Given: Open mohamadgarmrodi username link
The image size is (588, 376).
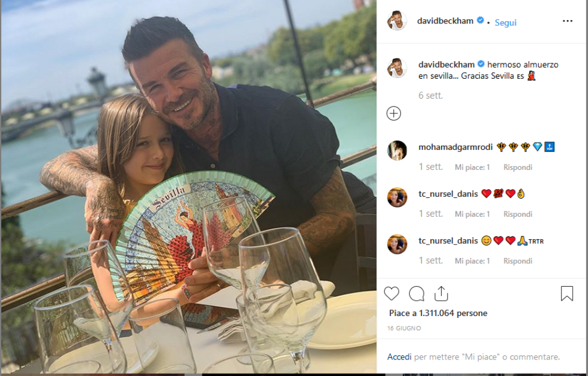Looking at the screenshot, I should point(456,147).
